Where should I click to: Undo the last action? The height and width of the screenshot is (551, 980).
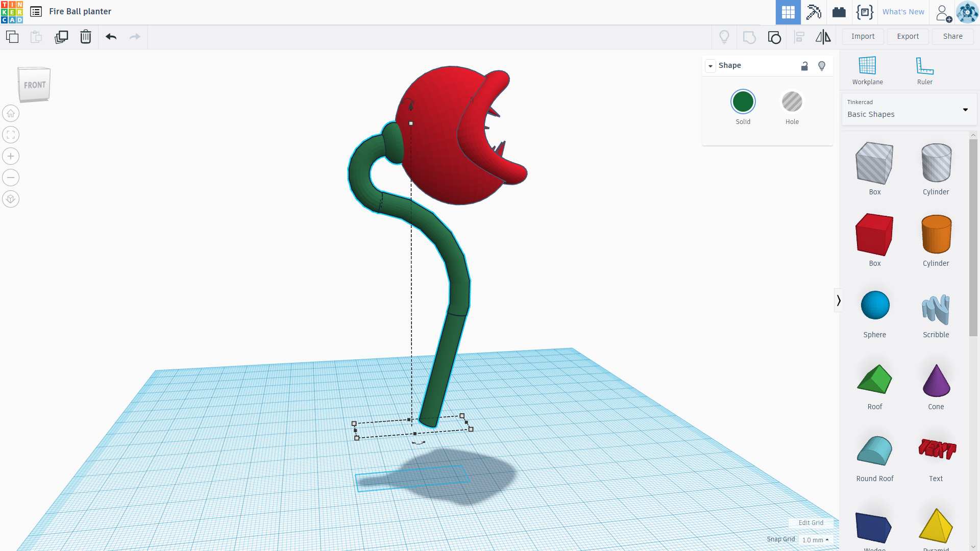tap(111, 37)
